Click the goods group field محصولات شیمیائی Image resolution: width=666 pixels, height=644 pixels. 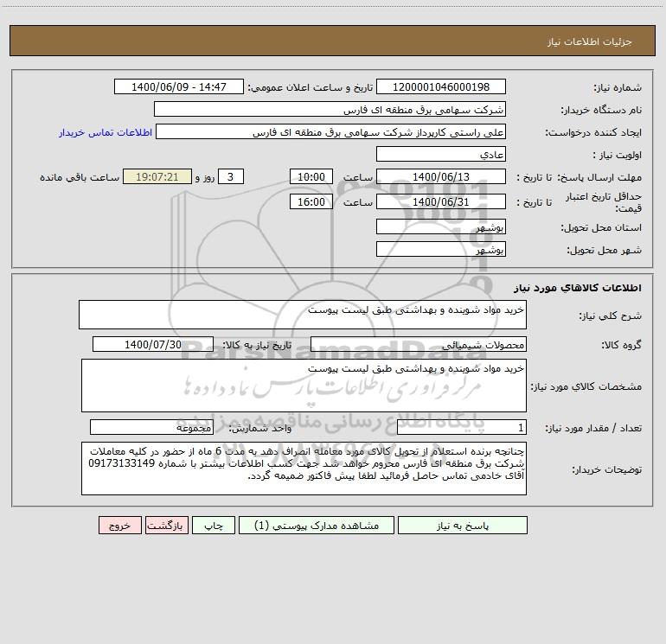tap(419, 344)
